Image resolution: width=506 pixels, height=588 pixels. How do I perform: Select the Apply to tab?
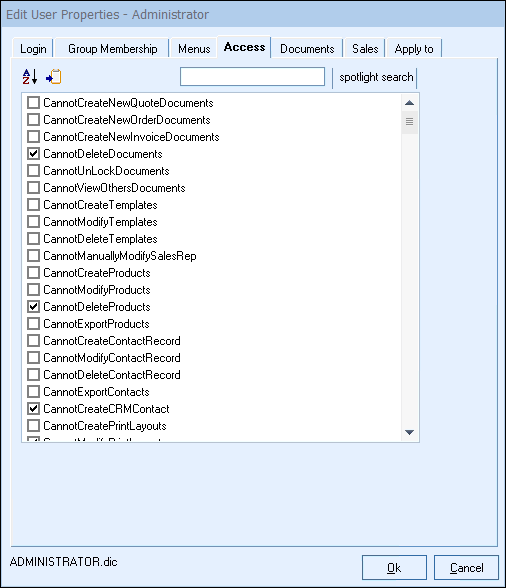(414, 48)
